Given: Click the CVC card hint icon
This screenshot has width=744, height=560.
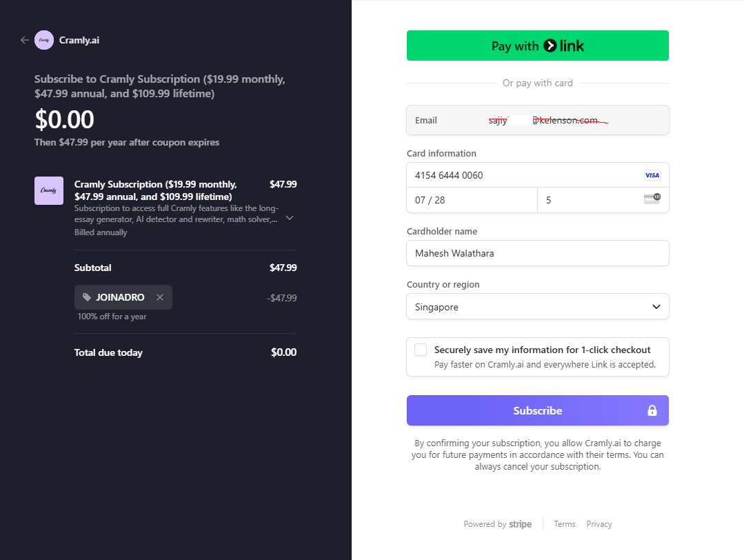Looking at the screenshot, I should pyautogui.click(x=652, y=199).
